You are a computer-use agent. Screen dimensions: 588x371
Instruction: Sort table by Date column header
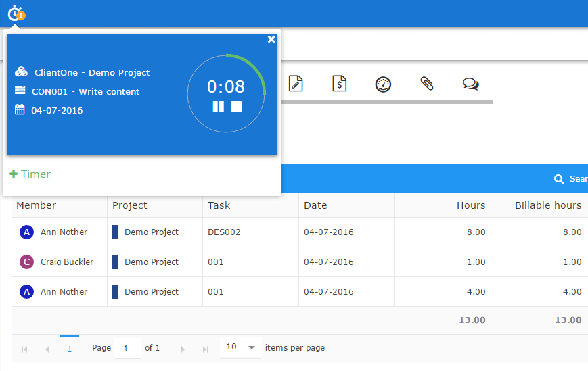click(315, 205)
